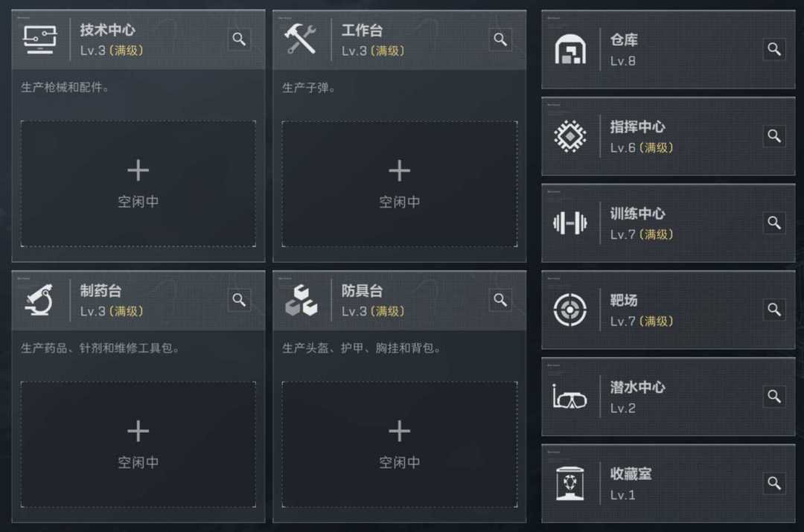Click the 指挥中心 chip icon
This screenshot has width=804, height=532.
point(569,136)
